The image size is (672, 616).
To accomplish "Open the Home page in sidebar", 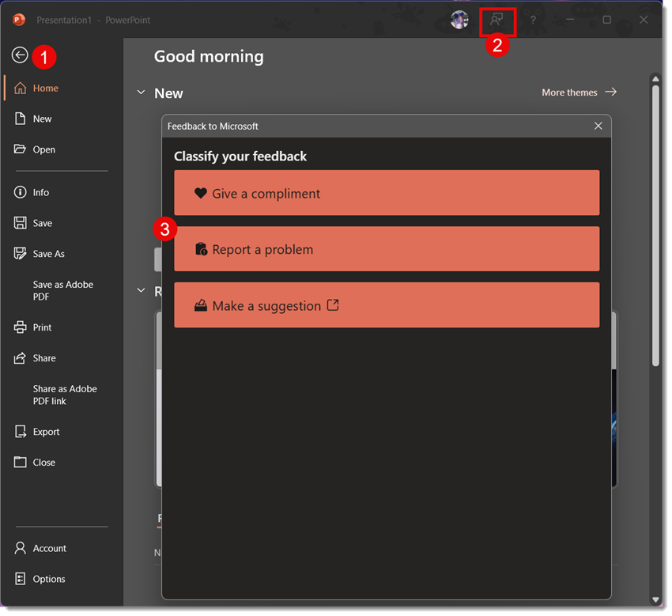I will pos(46,89).
